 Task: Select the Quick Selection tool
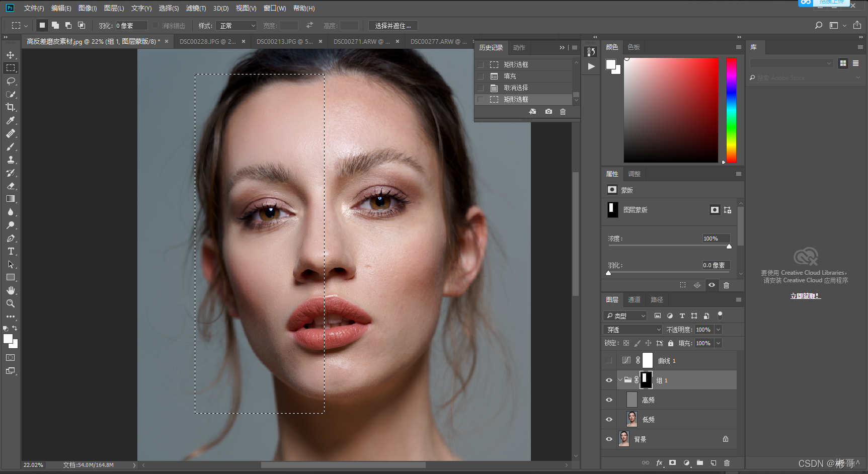point(11,94)
